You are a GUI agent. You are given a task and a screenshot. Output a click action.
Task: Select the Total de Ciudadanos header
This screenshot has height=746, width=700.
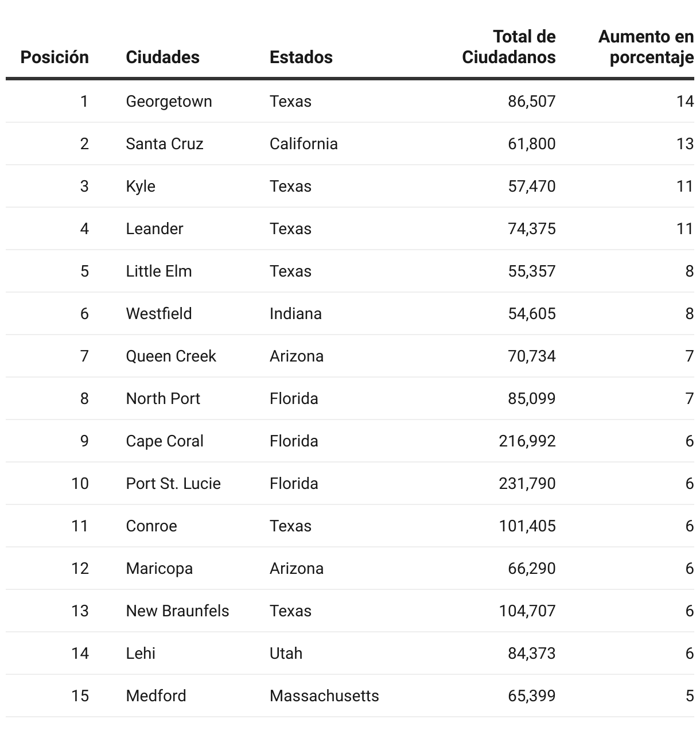point(509,47)
